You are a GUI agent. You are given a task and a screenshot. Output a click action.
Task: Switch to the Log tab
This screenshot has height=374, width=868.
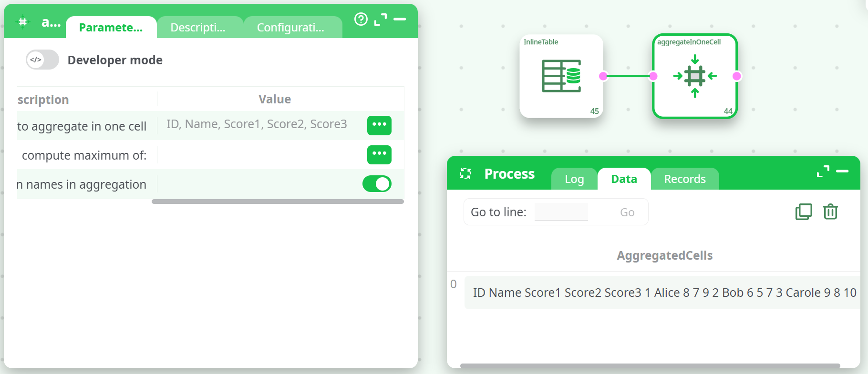click(574, 179)
